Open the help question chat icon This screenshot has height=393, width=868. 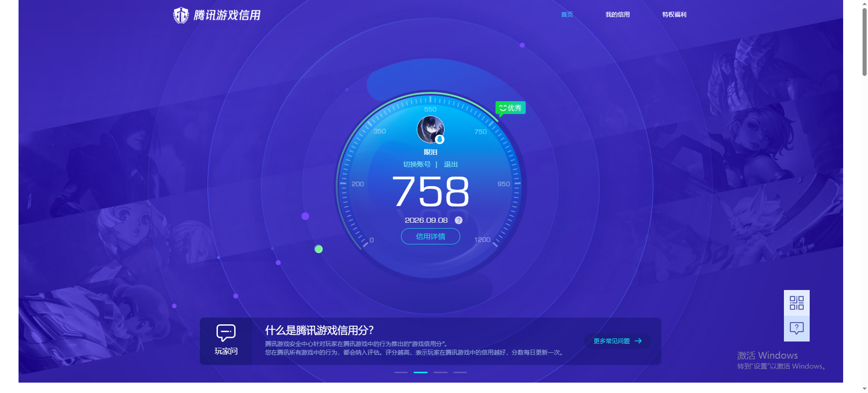pos(797,328)
